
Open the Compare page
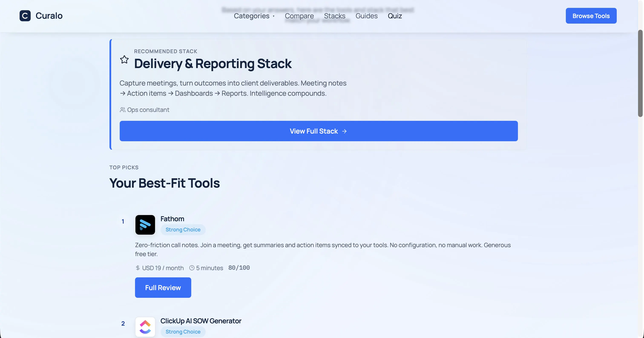(299, 16)
